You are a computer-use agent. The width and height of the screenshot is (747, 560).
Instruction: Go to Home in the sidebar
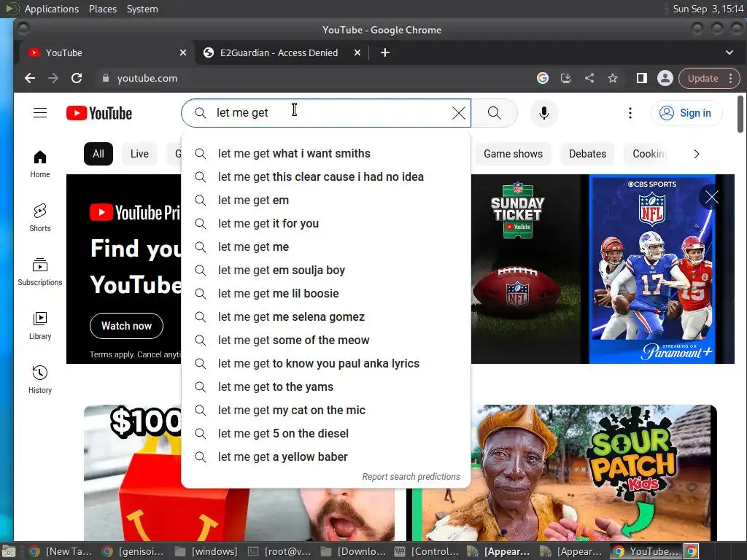coord(40,164)
